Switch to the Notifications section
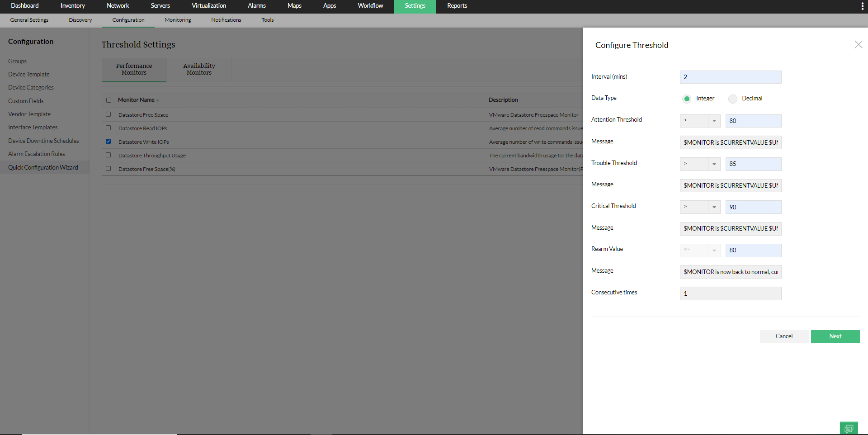This screenshot has height=435, width=868. (226, 20)
